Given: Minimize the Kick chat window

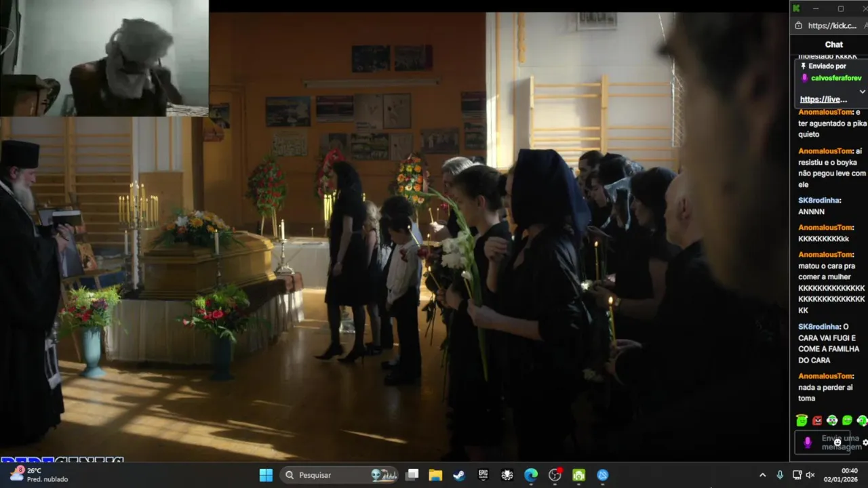Looking at the screenshot, I should 816,8.
